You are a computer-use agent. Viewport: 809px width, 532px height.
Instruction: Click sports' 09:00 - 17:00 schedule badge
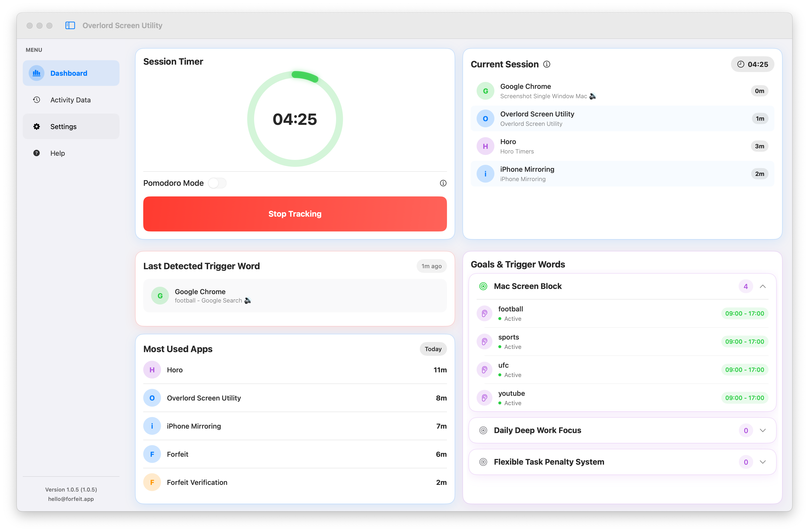[744, 342]
